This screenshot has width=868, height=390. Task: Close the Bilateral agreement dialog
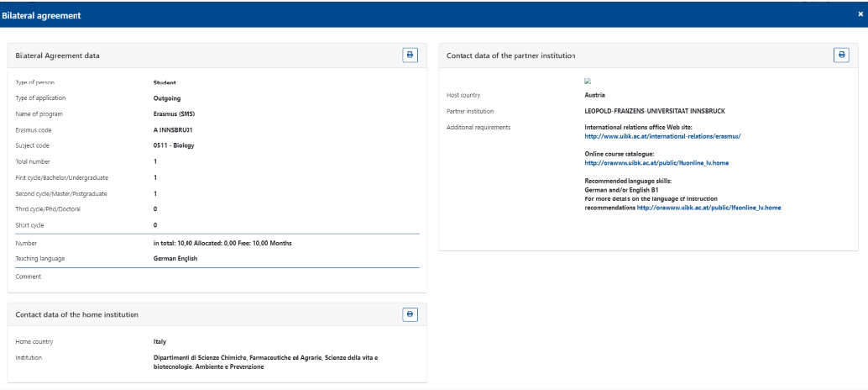(x=860, y=14)
